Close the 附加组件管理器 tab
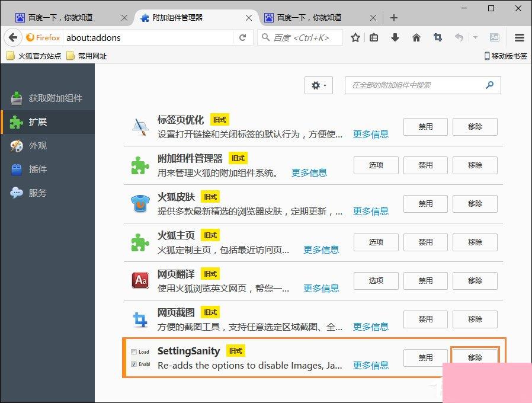 pyautogui.click(x=249, y=18)
